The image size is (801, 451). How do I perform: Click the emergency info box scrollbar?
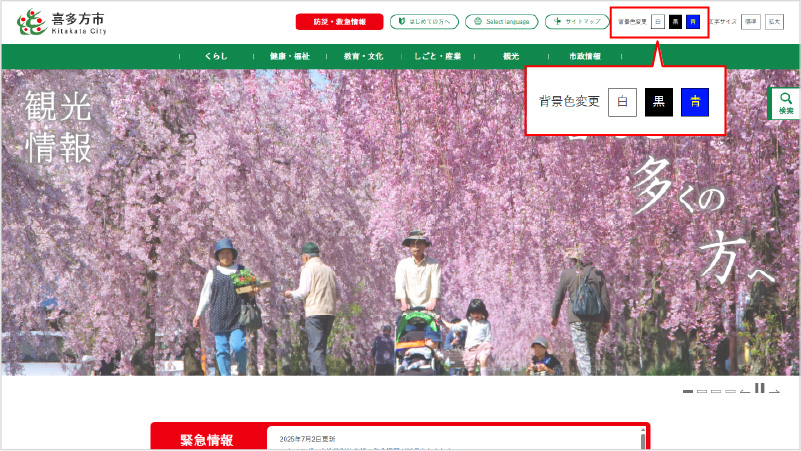click(643, 438)
